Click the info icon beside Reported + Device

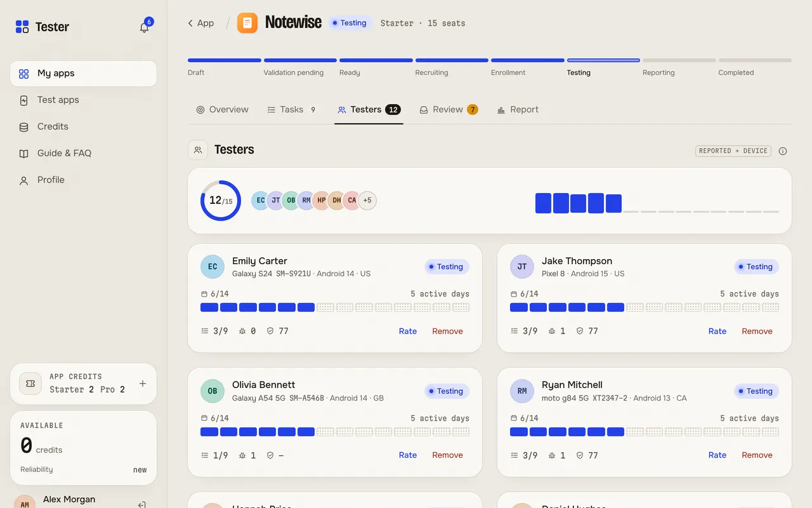(x=783, y=151)
